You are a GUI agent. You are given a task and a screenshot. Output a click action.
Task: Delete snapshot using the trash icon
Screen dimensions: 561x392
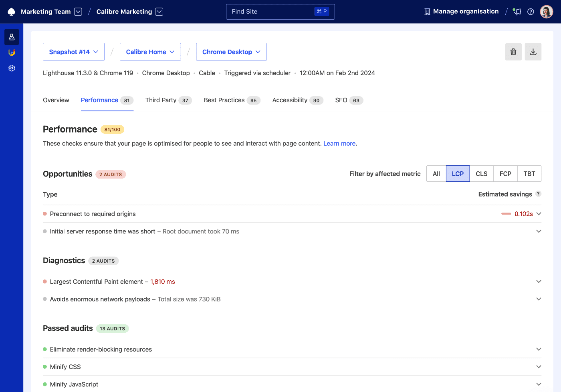(x=513, y=52)
